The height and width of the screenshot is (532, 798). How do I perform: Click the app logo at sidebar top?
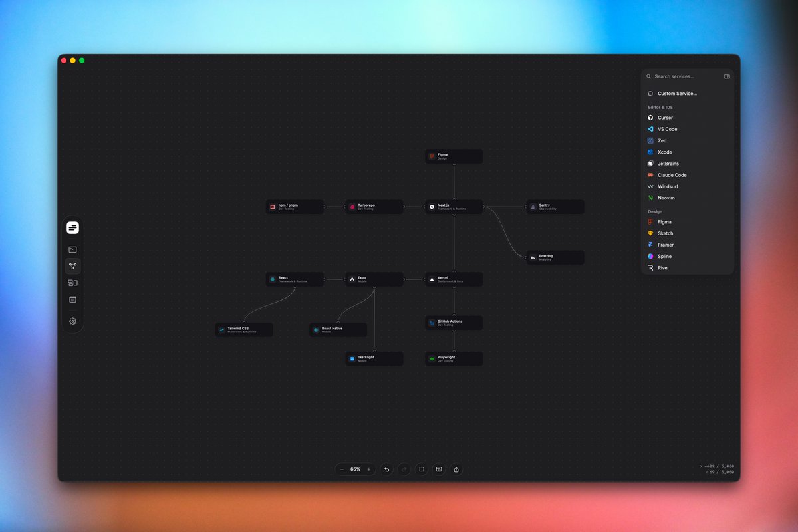pos(72,228)
